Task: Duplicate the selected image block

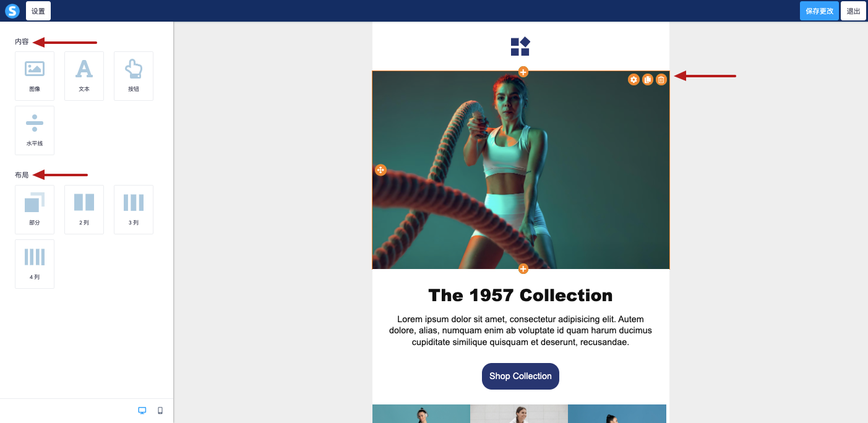Action: point(648,79)
